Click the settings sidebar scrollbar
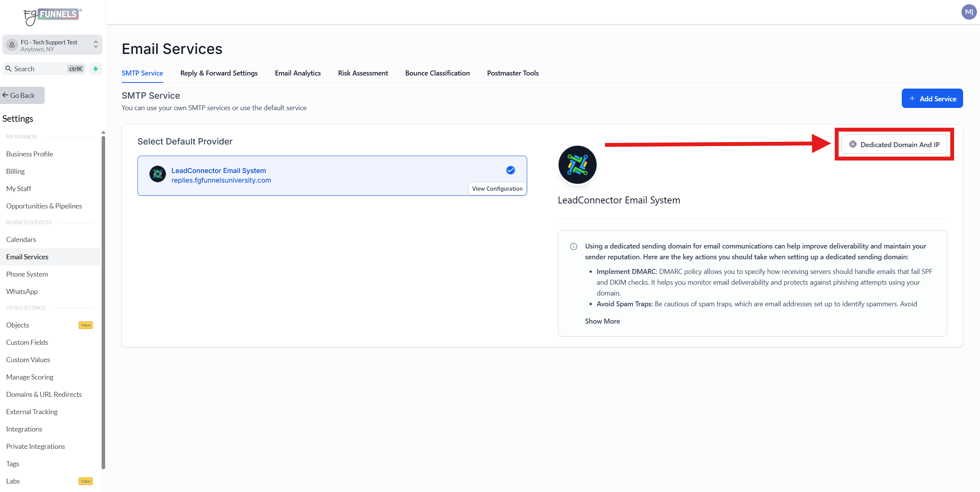Screen dimensions: 980x492 (103, 301)
